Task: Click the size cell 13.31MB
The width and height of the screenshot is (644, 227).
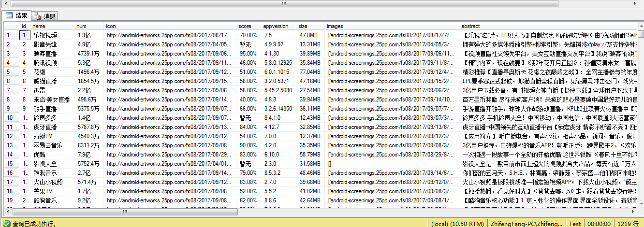Action: click(311, 44)
